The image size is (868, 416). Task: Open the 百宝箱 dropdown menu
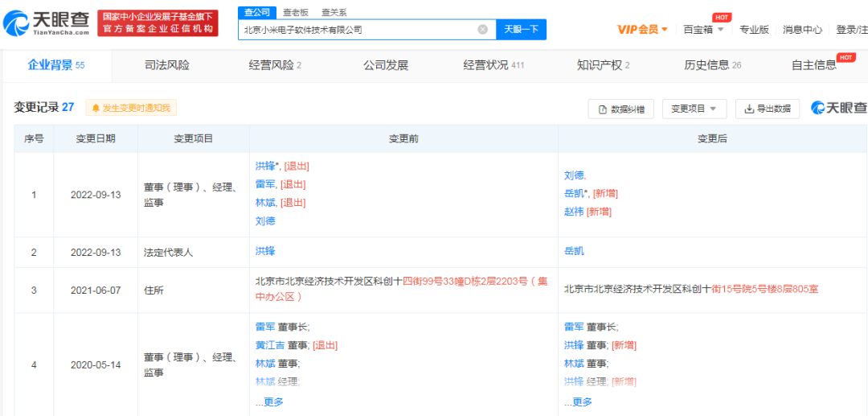click(703, 29)
